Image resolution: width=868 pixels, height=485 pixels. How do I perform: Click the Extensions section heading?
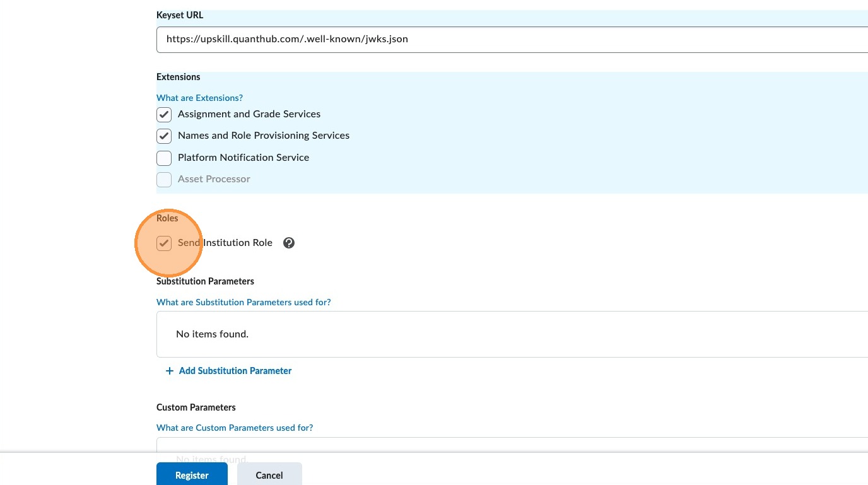coord(179,77)
